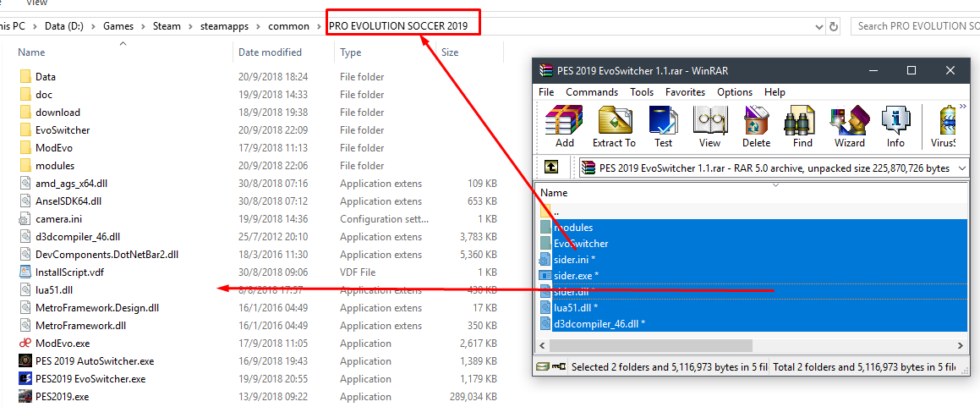Viewport: 980px width, 407px height.
Task: Open the WinRAR Commands menu
Action: coord(592,92)
